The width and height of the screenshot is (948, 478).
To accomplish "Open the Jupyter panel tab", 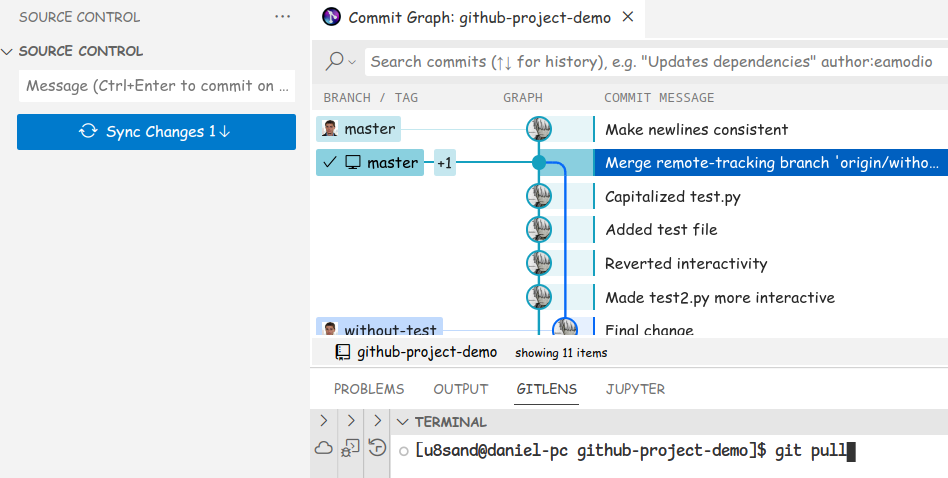I will [635, 389].
